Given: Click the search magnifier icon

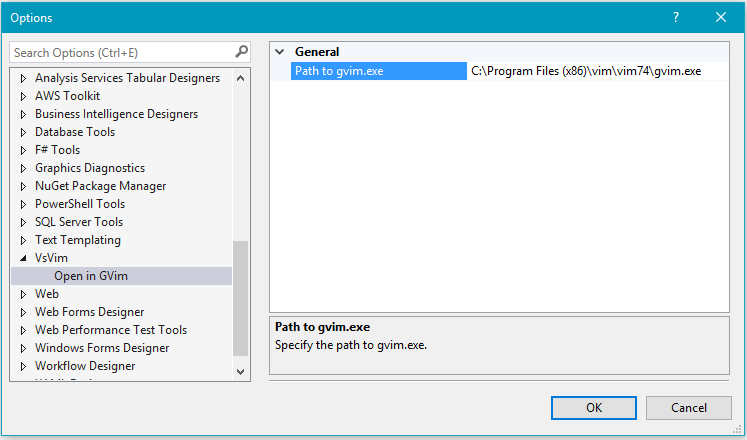Looking at the screenshot, I should coord(242,51).
